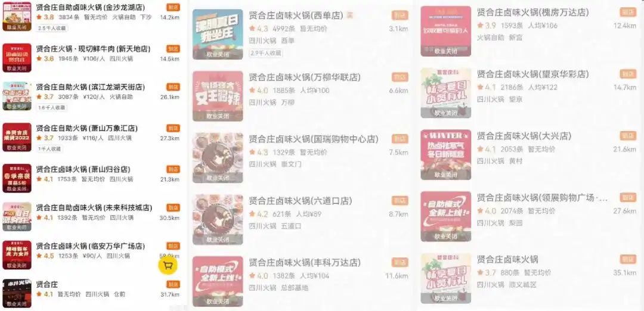Open the WINTER thumbnail of 大兴店
This screenshot has width=644, height=311.
click(x=445, y=155)
